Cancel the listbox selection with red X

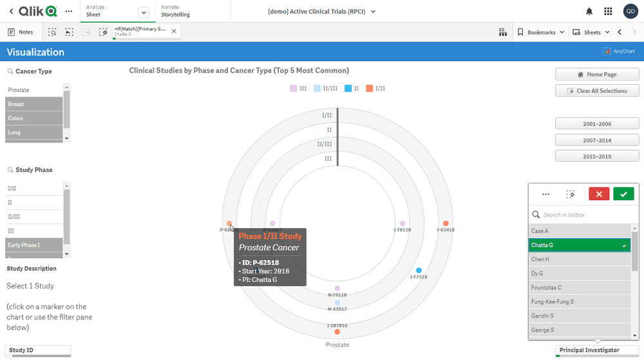(598, 194)
